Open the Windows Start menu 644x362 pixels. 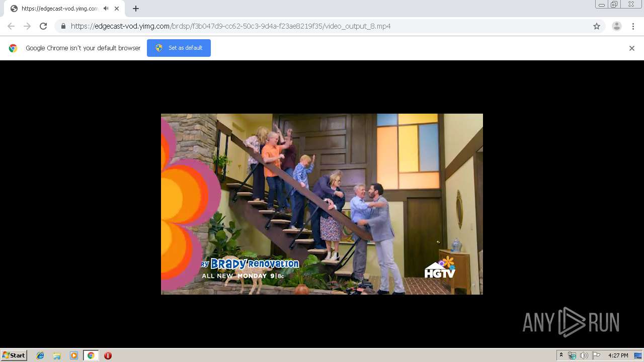point(14,355)
